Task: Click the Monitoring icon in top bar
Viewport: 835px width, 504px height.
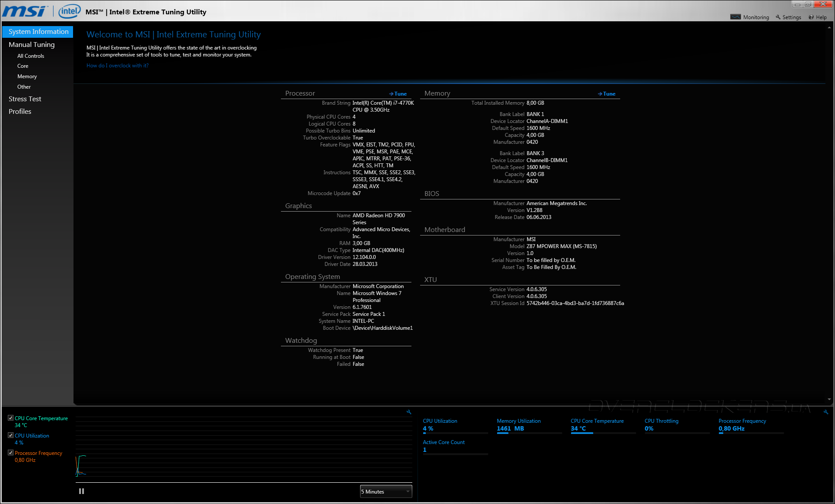Action: (735, 17)
